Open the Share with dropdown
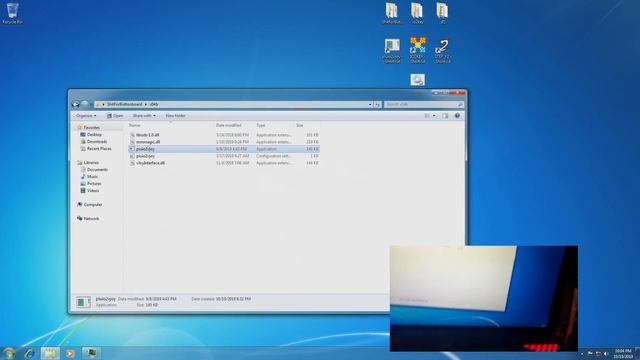This screenshot has width=640, height=360. pyautogui.click(x=144, y=116)
